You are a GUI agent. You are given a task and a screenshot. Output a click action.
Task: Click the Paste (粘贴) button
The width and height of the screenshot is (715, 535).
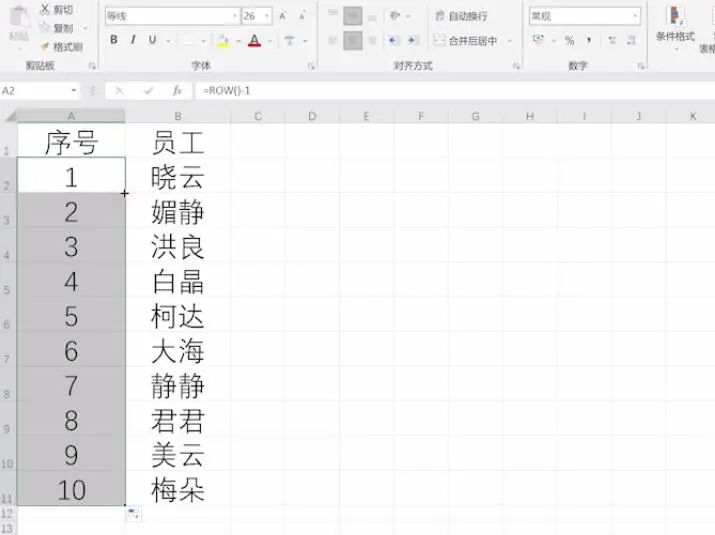pyautogui.click(x=17, y=25)
